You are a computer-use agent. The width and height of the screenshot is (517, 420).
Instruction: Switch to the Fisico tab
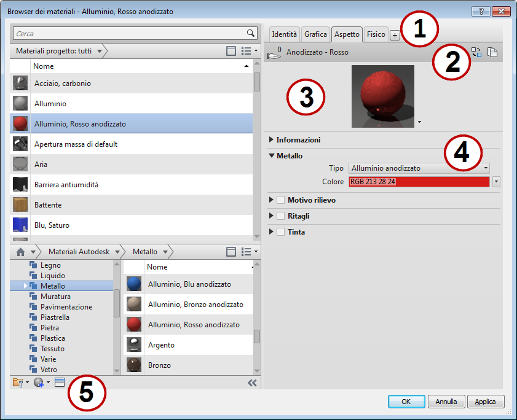coord(376,34)
